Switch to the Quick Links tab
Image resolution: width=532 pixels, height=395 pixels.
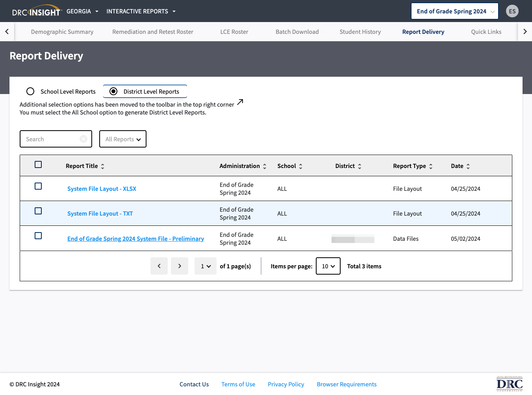pos(486,32)
